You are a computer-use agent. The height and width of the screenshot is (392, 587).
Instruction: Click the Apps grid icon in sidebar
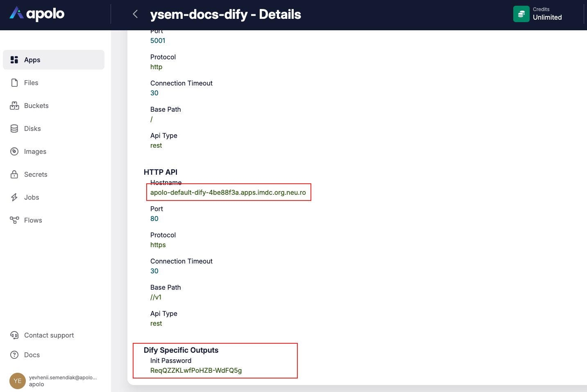click(14, 60)
